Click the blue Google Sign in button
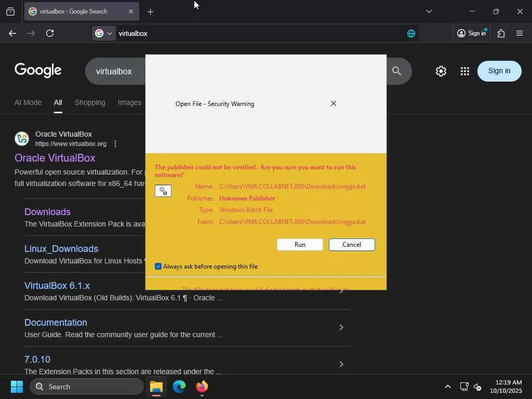The width and height of the screenshot is (532, 399). pyautogui.click(x=499, y=71)
